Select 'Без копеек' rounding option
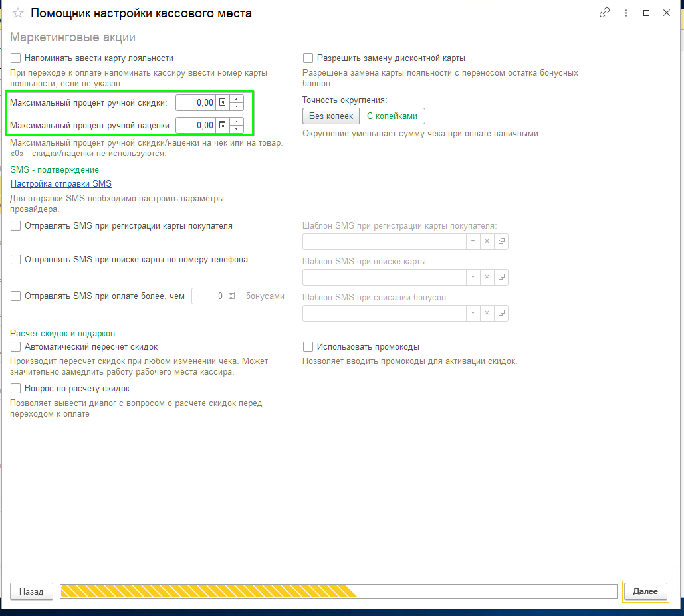The height and width of the screenshot is (616, 684). [331, 116]
